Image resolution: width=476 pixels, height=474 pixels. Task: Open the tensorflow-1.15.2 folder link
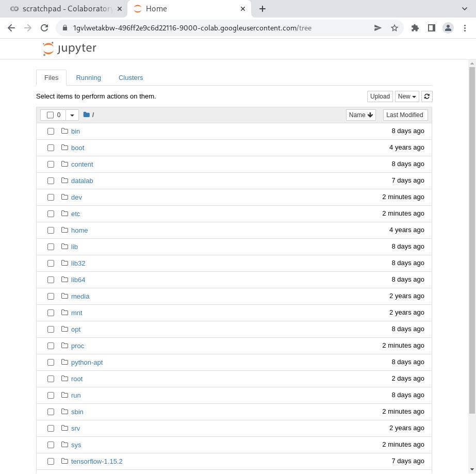coord(97,461)
